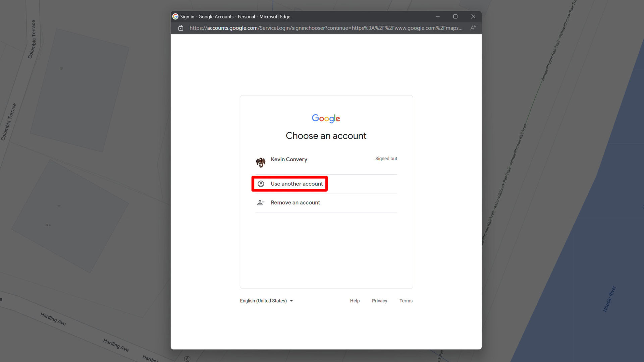Close the Google sign-in popup window
Screen dimensions: 644x362
[x=473, y=16]
